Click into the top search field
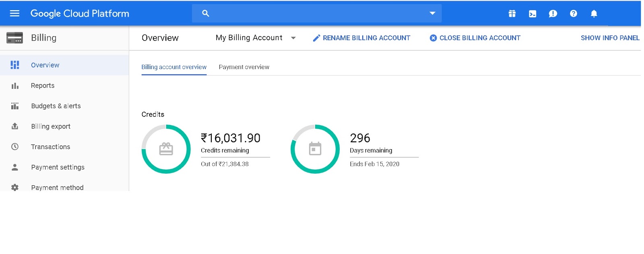Image resolution: width=644 pixels, height=254 pixels. 314,13
